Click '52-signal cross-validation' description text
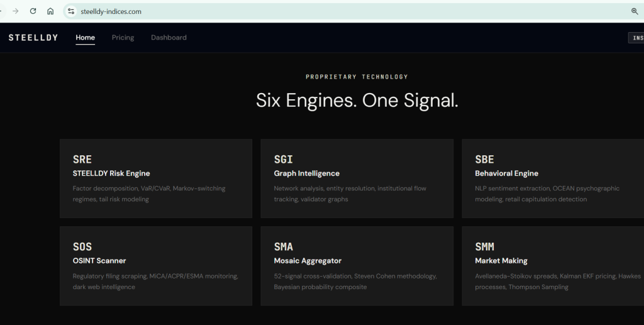This screenshot has width=644, height=325. click(x=355, y=282)
